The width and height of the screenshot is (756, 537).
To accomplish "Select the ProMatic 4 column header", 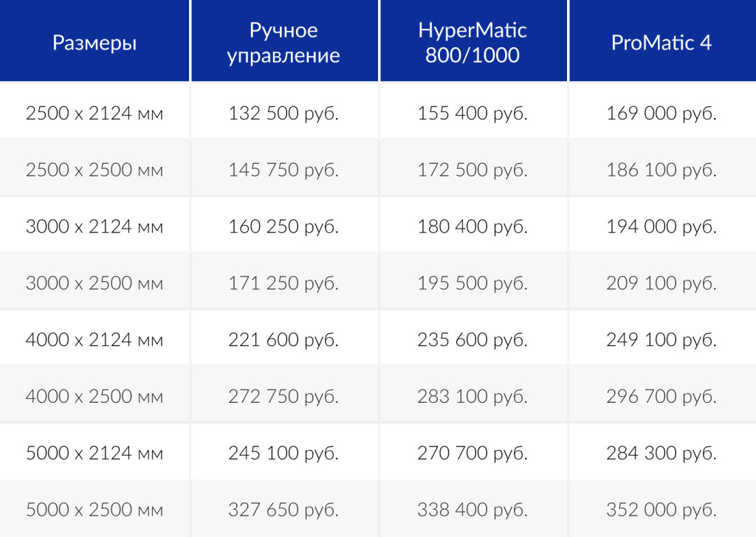I will click(661, 42).
